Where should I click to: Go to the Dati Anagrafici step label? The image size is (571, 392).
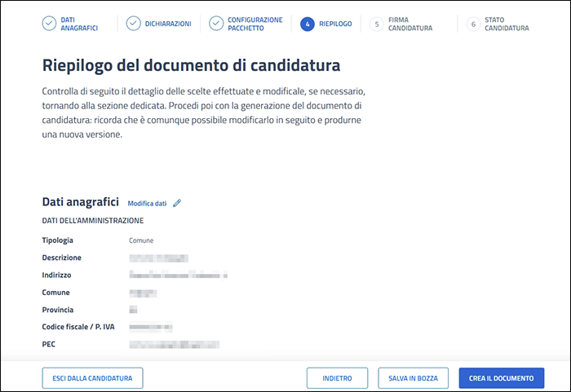(79, 24)
